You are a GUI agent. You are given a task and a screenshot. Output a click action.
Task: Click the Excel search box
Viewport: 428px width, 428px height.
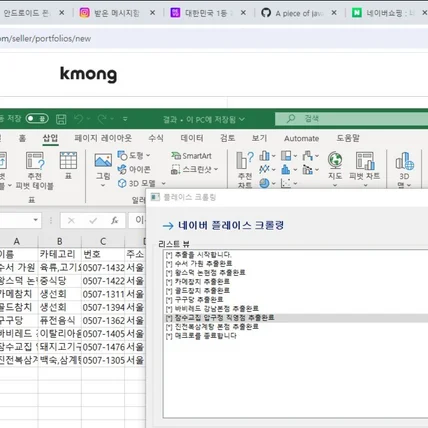351,119
